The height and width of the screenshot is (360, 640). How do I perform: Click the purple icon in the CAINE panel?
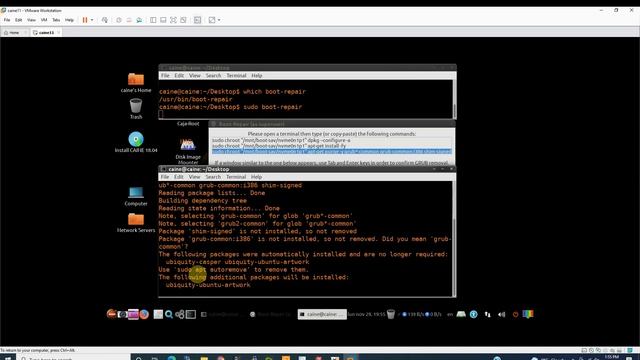(133, 314)
